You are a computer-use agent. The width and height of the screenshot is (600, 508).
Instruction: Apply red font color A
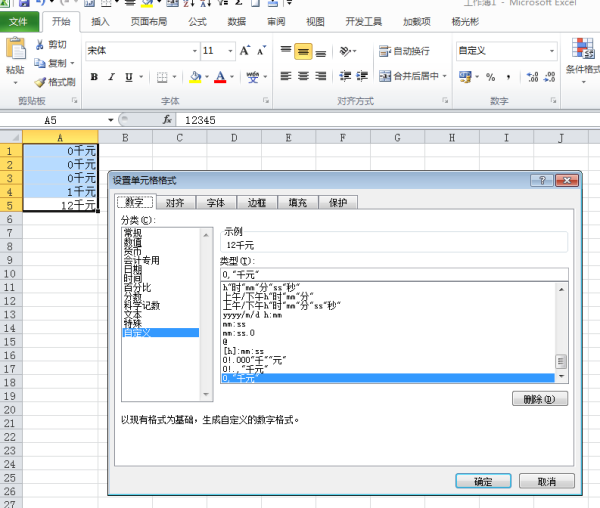[x=220, y=77]
